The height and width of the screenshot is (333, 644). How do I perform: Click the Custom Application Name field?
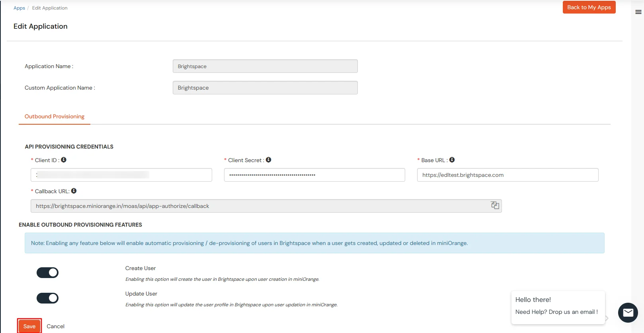pyautogui.click(x=265, y=88)
